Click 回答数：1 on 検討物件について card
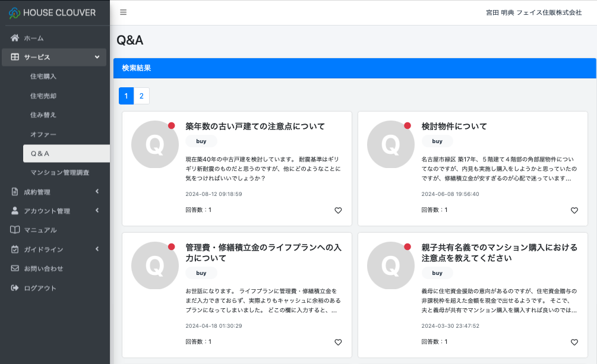 tap(434, 210)
